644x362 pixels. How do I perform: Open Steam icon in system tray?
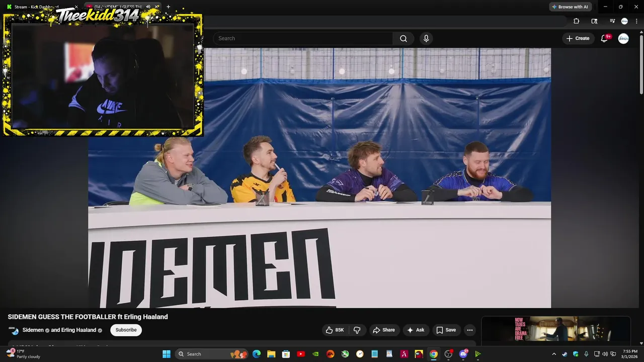click(564, 354)
